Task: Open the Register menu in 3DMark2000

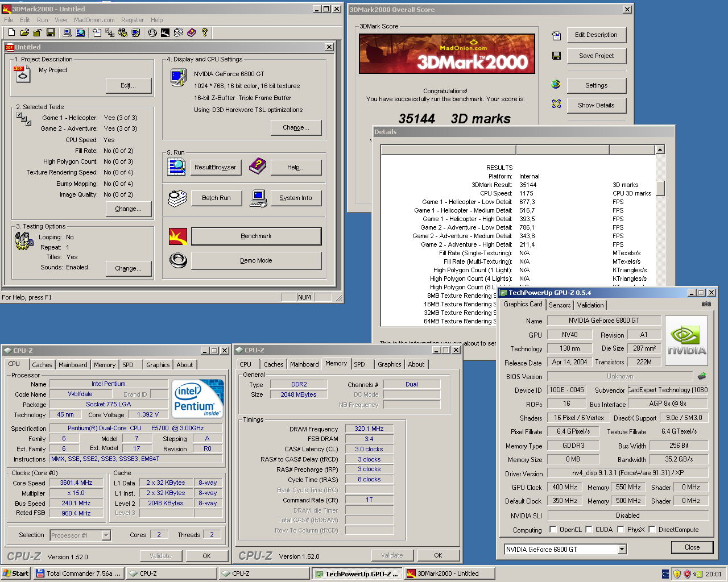Action: pyautogui.click(x=133, y=20)
